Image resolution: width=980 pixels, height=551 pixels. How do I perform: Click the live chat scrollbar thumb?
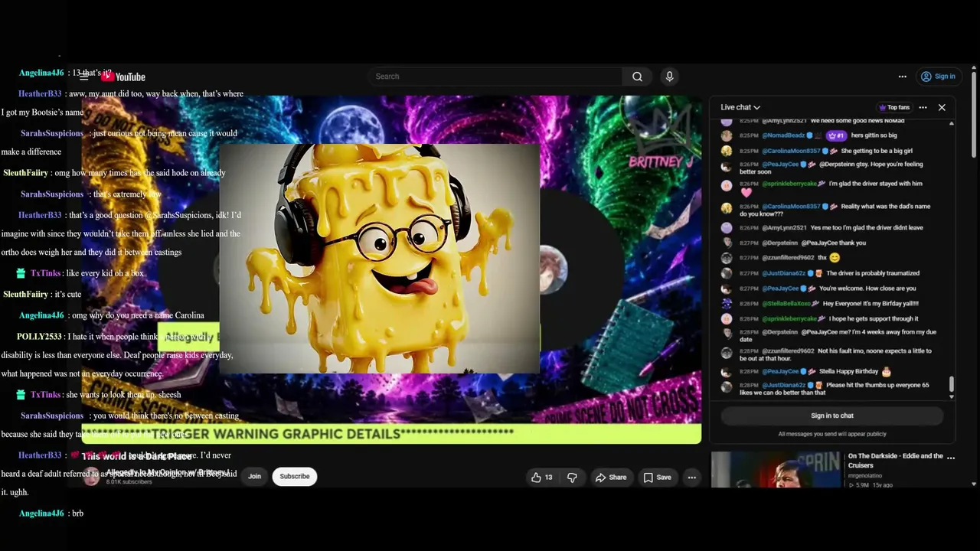click(x=952, y=383)
